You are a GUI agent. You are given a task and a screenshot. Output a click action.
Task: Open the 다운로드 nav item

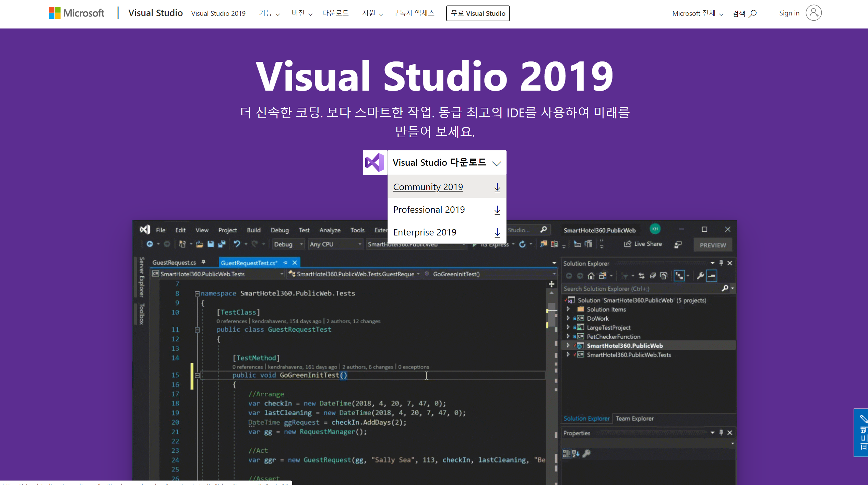(x=335, y=13)
